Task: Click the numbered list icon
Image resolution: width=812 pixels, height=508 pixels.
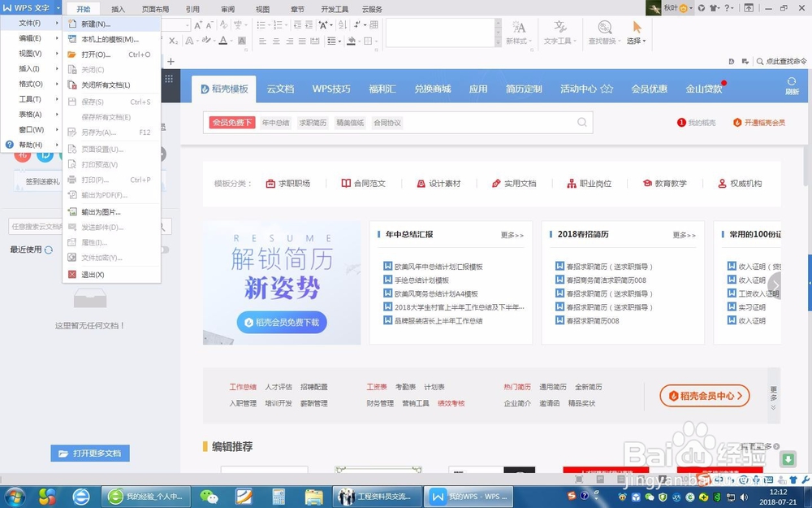Action: tap(278, 24)
